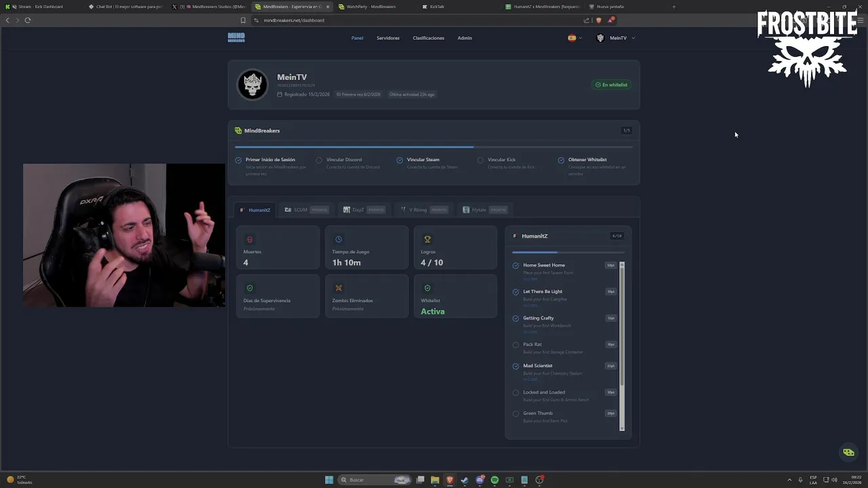Open Spotify from the taskbar

(x=494, y=480)
